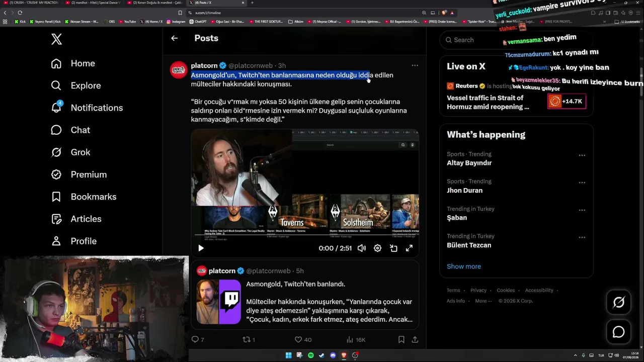
Task: Close the Posts / X tab
Action: 243,3
